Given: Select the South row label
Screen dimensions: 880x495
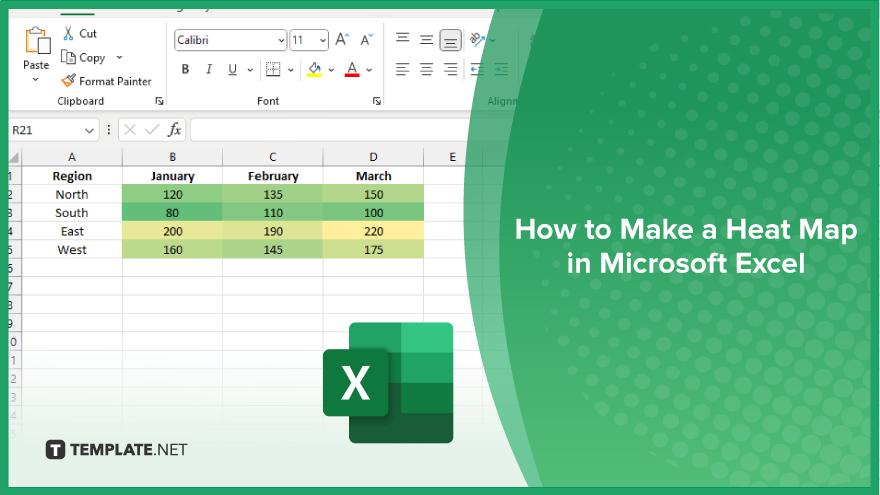Looking at the screenshot, I should pyautogui.click(x=72, y=213).
